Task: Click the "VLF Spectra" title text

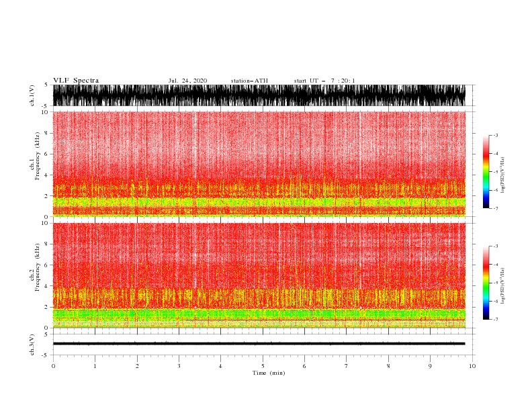Action: [x=76, y=81]
